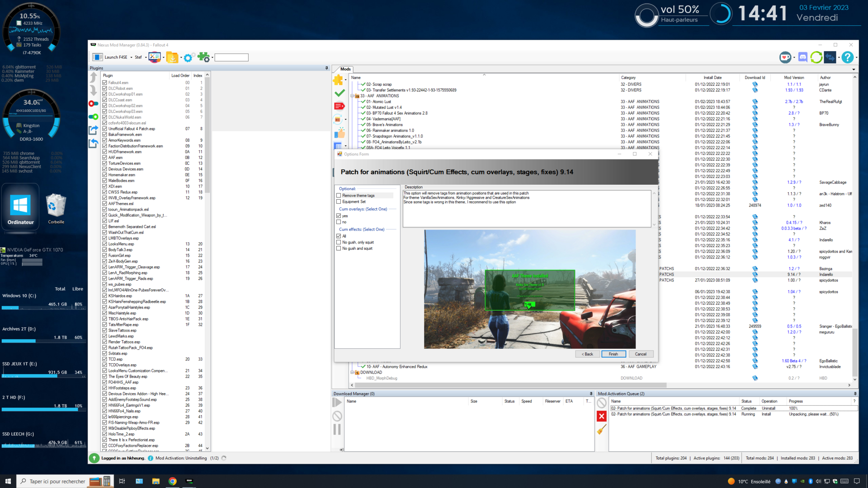The height and width of the screenshot is (488, 868).
Task: Click Cancel in the Options Form
Action: click(641, 354)
